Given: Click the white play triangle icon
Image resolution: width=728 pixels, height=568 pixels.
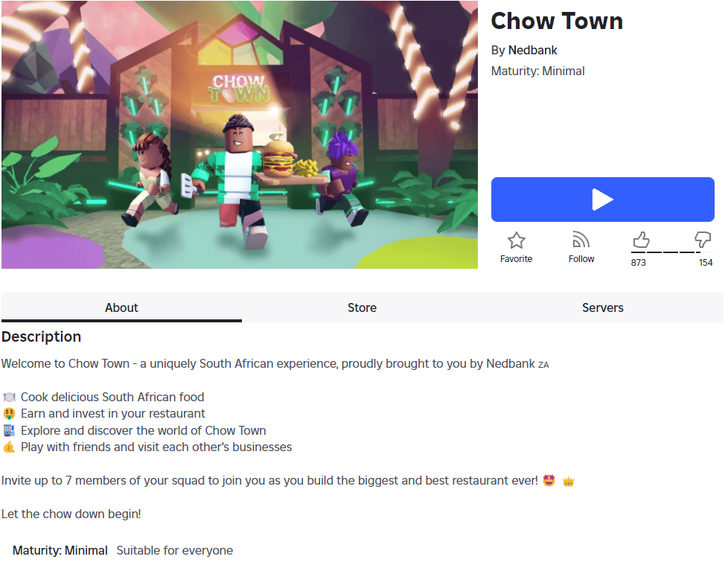Looking at the screenshot, I should coord(603,200).
